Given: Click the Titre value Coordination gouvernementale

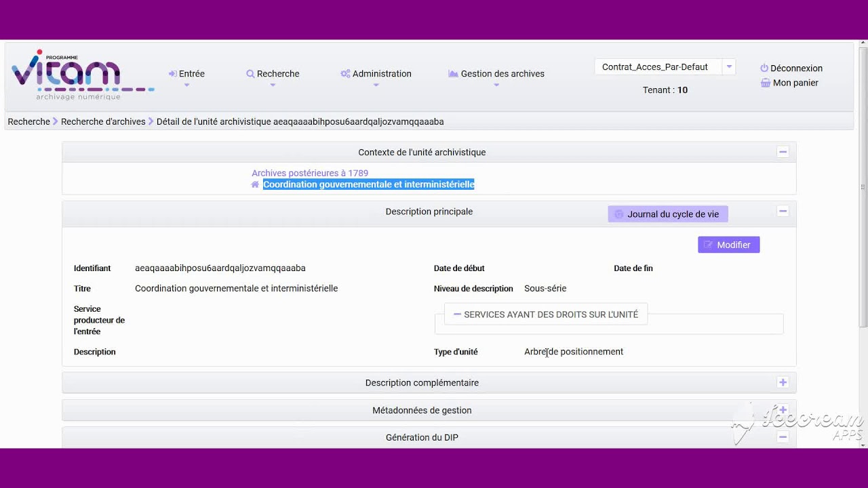Looking at the screenshot, I should (x=237, y=289).
